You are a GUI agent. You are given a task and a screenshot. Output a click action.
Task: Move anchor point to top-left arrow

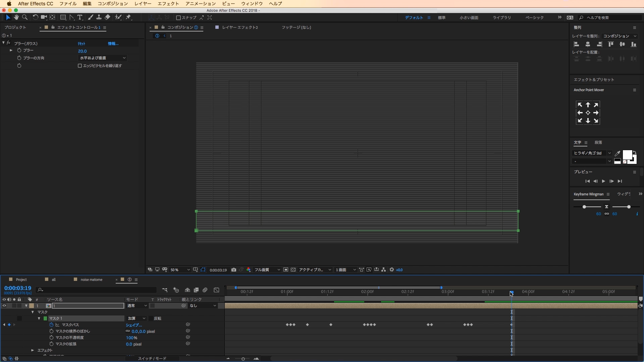click(x=580, y=105)
